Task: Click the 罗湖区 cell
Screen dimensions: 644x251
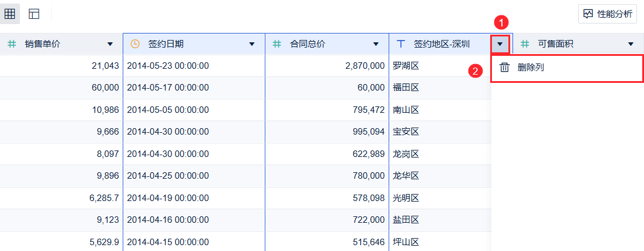Action: click(x=406, y=65)
